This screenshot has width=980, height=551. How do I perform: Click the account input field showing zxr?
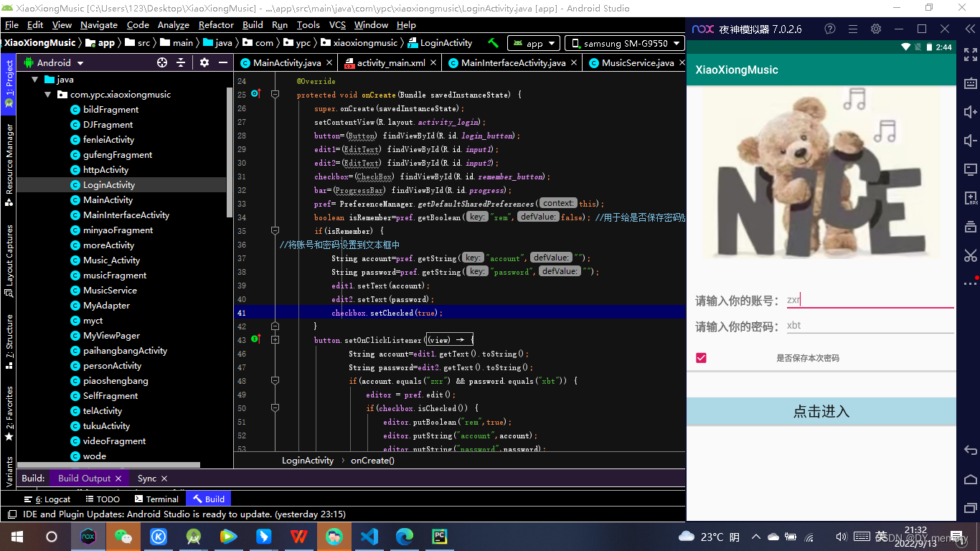pos(870,300)
